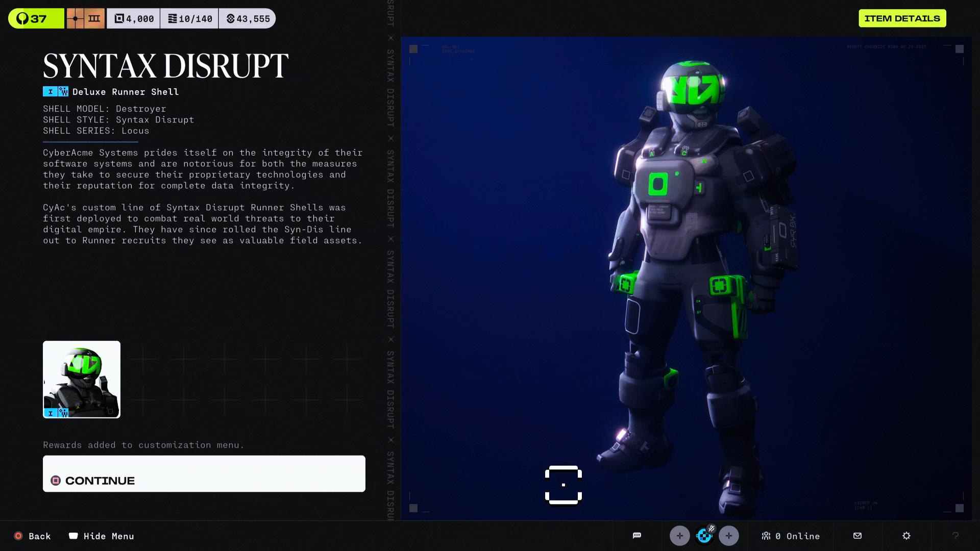
Task: Select the Syntax Disrupt shell thumbnail
Action: coord(82,380)
